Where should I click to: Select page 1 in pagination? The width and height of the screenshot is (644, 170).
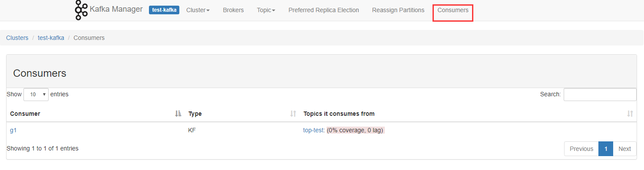coord(606,149)
